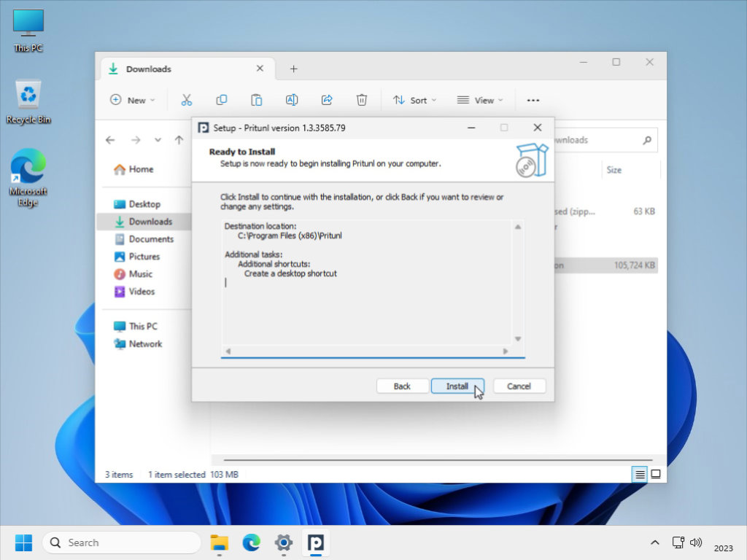
Task: Switch to details view in status bar
Action: tap(640, 474)
